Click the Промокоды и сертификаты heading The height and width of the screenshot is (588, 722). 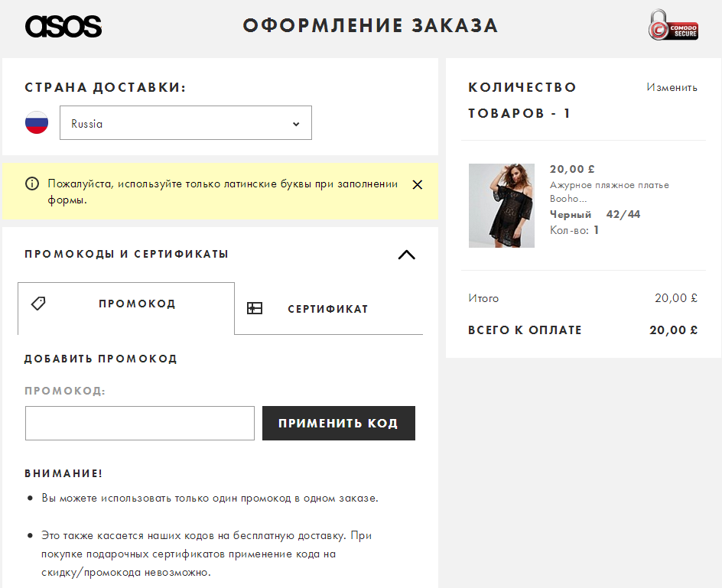click(126, 254)
